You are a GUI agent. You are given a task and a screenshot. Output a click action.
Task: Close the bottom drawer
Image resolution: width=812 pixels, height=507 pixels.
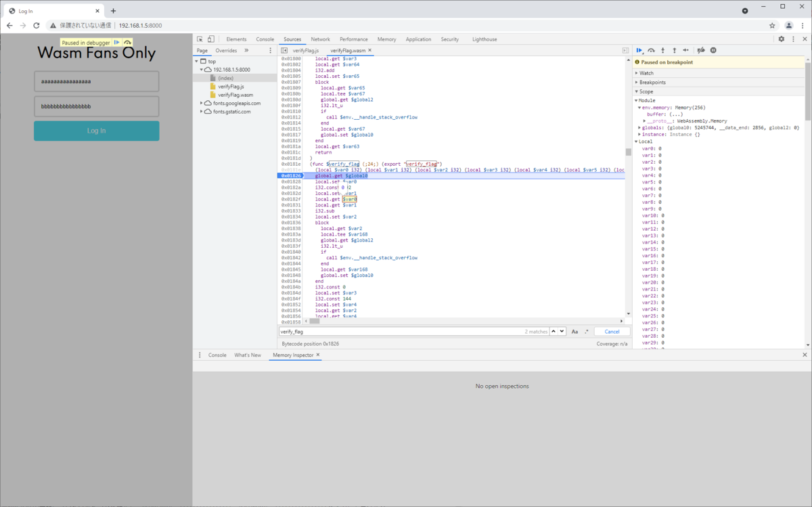(805, 355)
